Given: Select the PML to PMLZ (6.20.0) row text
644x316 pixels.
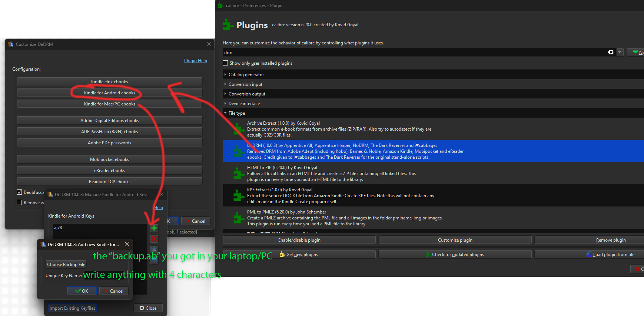Looking at the screenshot, I should coord(345,218).
